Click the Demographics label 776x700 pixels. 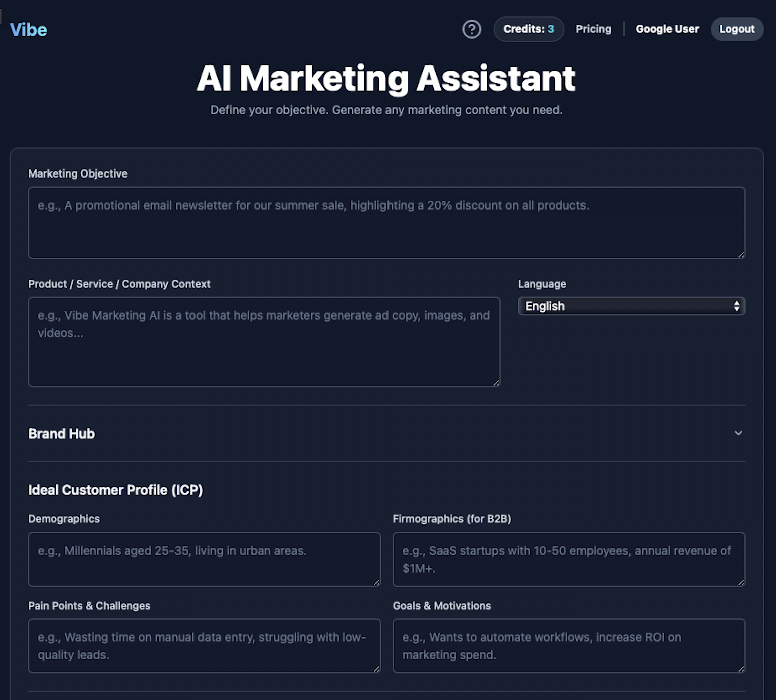point(64,519)
